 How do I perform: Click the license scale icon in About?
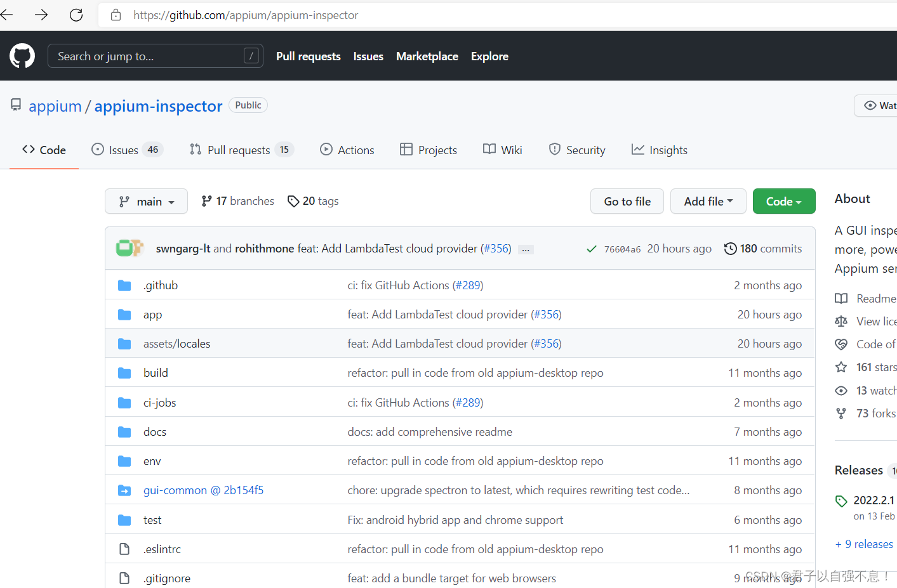point(841,322)
